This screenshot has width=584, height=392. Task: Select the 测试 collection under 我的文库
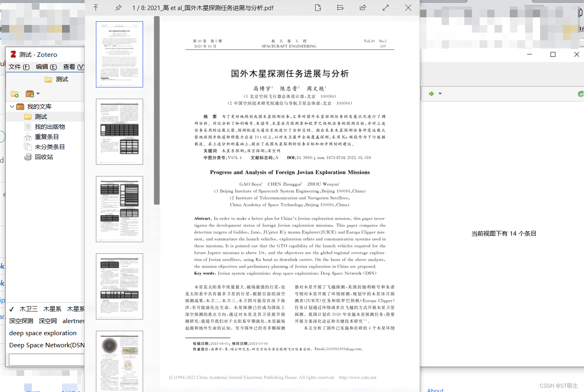[x=41, y=117]
